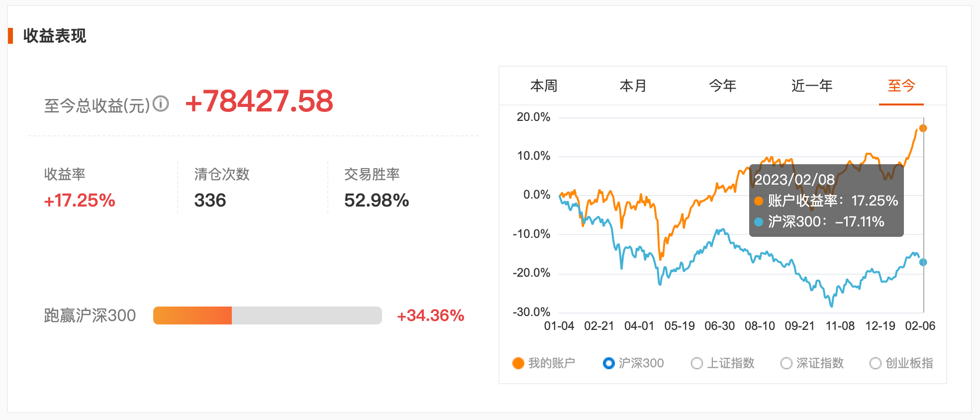The image size is (980, 420).
Task: Click the +34.36% outperformance link
Action: pyautogui.click(x=430, y=315)
